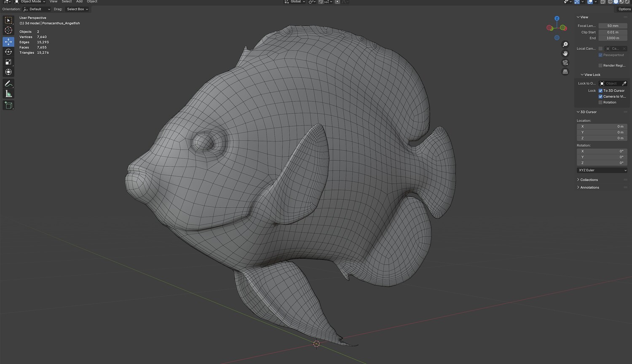Uncheck Lock Camera to View
632x364 pixels.
600,96
